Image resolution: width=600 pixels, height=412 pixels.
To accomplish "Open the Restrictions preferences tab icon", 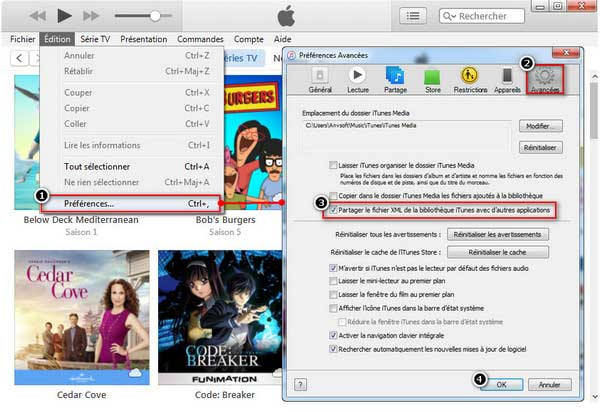I will pyautogui.click(x=470, y=80).
